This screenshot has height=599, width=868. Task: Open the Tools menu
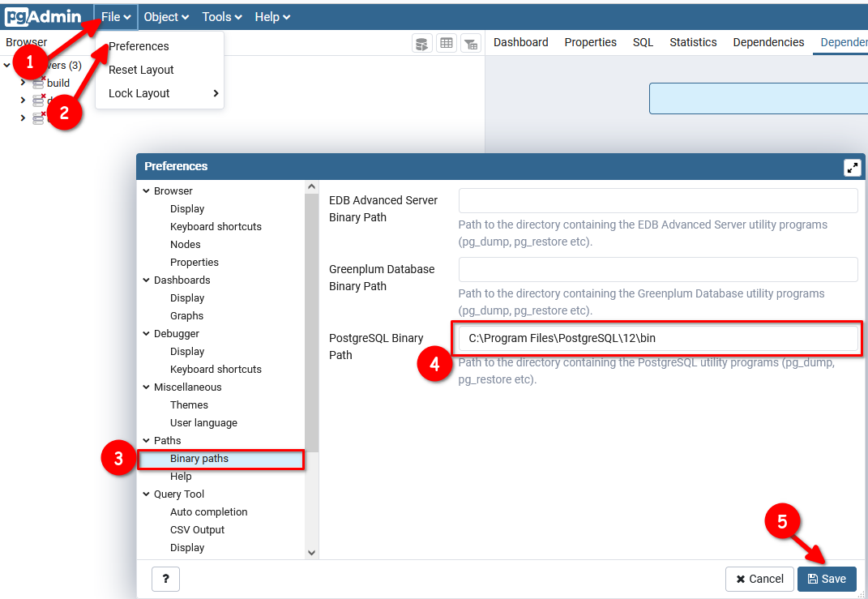(x=222, y=17)
